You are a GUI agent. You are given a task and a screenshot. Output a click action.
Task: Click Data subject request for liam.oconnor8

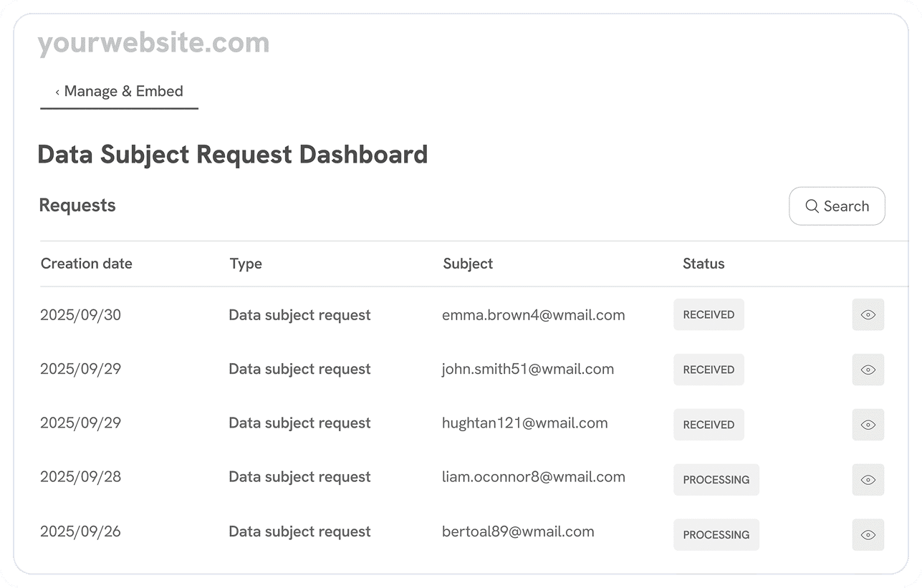click(299, 477)
